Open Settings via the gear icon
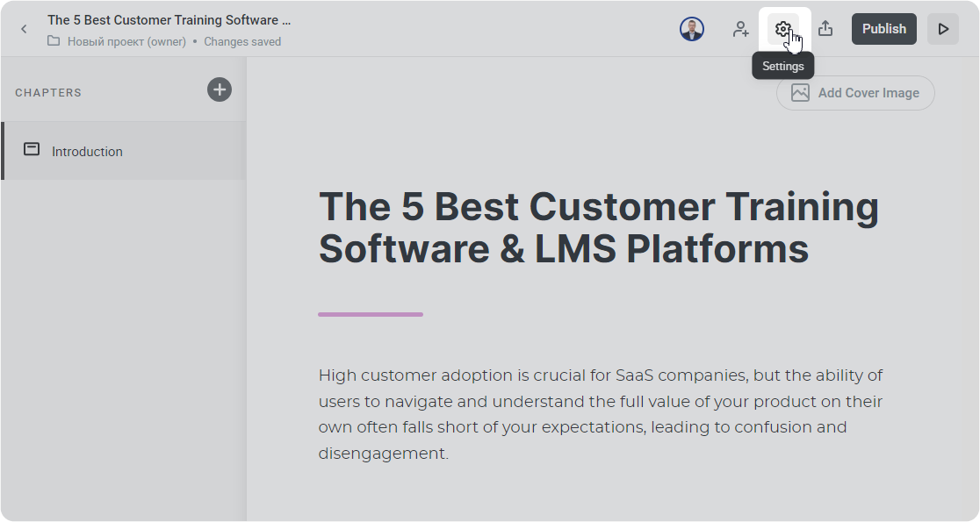Image resolution: width=980 pixels, height=522 pixels. 783,29
